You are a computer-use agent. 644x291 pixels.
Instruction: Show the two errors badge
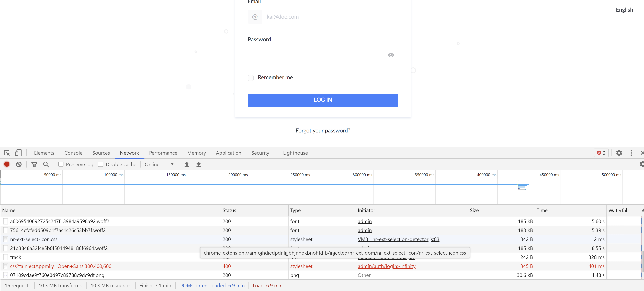(x=601, y=153)
